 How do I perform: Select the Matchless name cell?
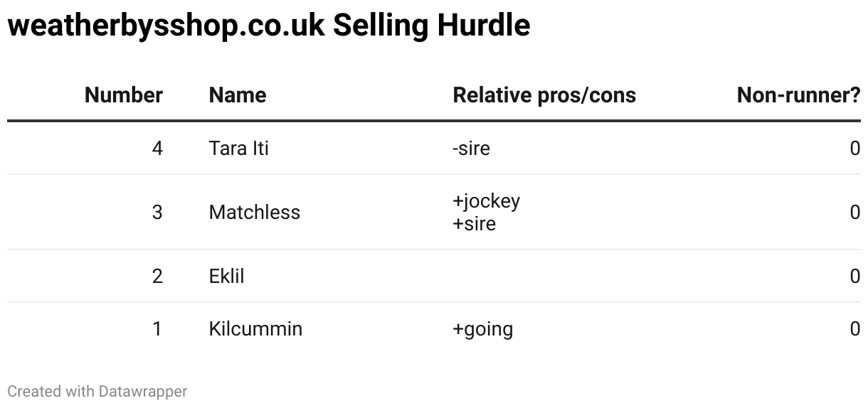[255, 213]
